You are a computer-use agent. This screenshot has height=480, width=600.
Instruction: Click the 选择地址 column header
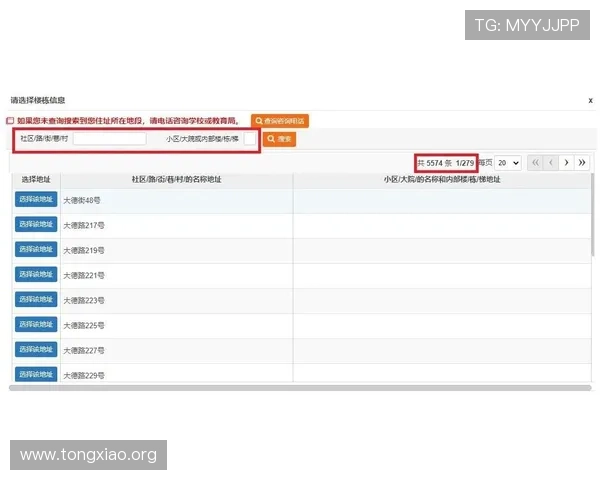pyautogui.click(x=36, y=180)
